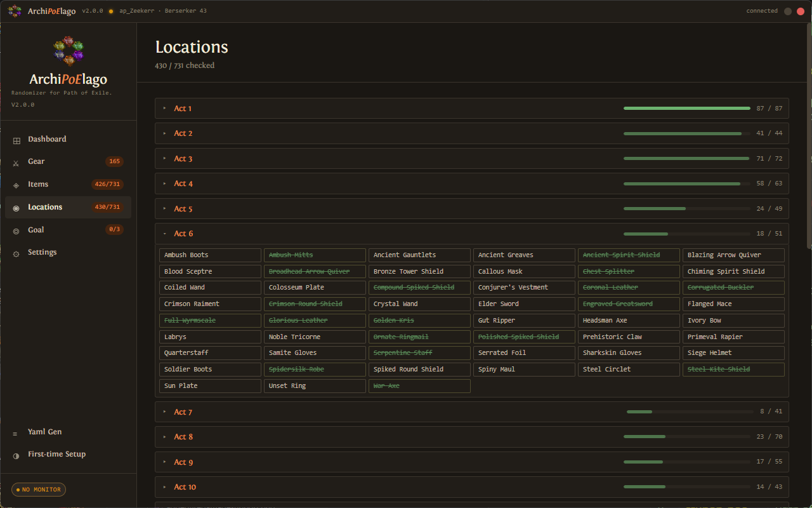Click the Crystal Wand location
The width and height of the screenshot is (812, 508).
pos(419,304)
